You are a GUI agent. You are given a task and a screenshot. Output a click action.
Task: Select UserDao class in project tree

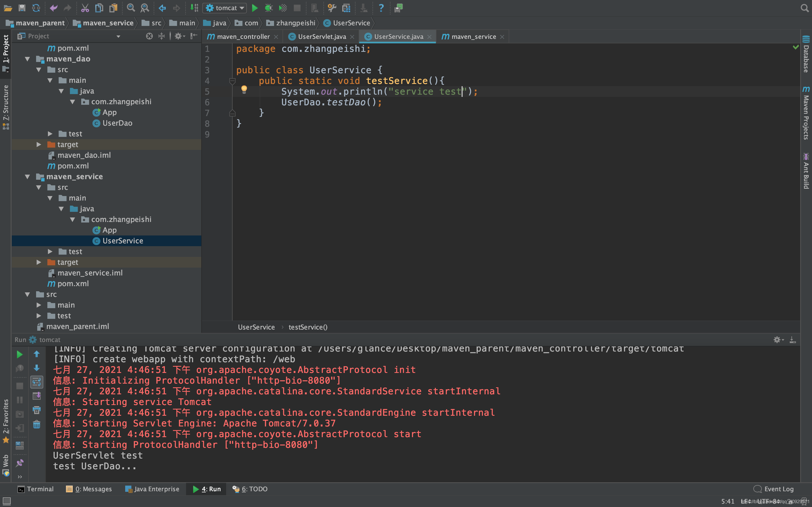coord(117,123)
